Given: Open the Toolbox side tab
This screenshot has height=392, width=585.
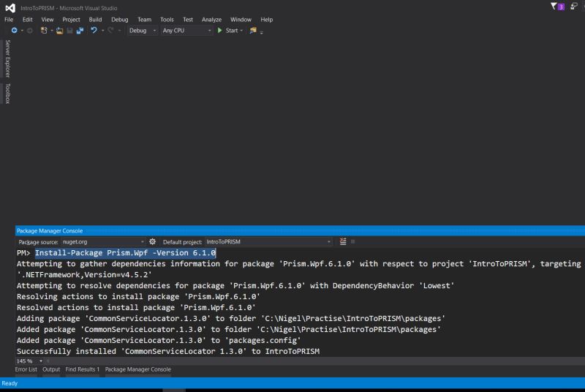Looking at the screenshot, I should (7, 94).
